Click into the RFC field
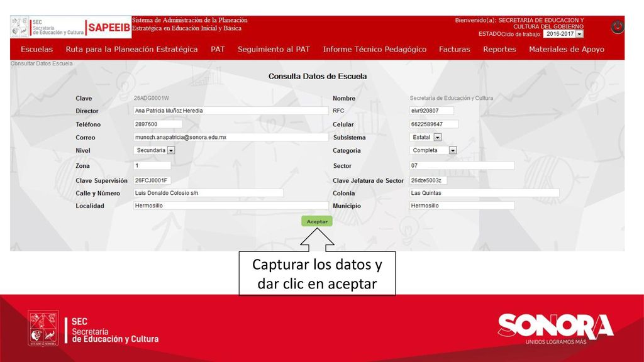Viewport: 644px width, 362px height. tap(431, 111)
